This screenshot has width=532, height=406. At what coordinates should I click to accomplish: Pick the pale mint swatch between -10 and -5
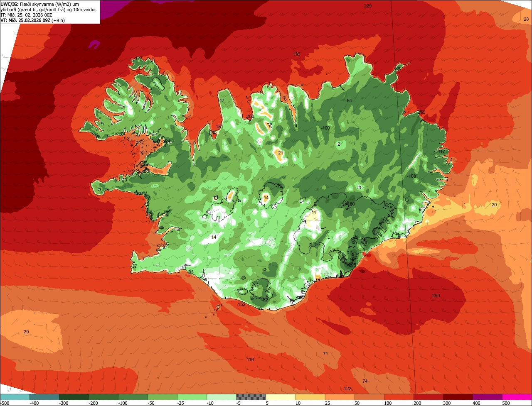pos(221,397)
